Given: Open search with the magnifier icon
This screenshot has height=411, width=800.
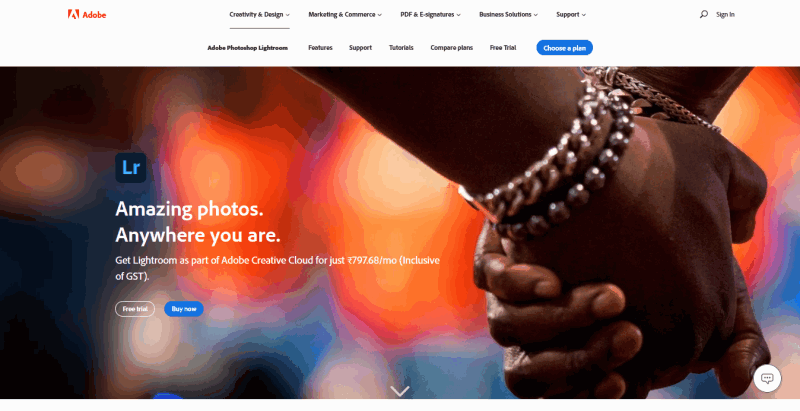Looking at the screenshot, I should pos(704,14).
